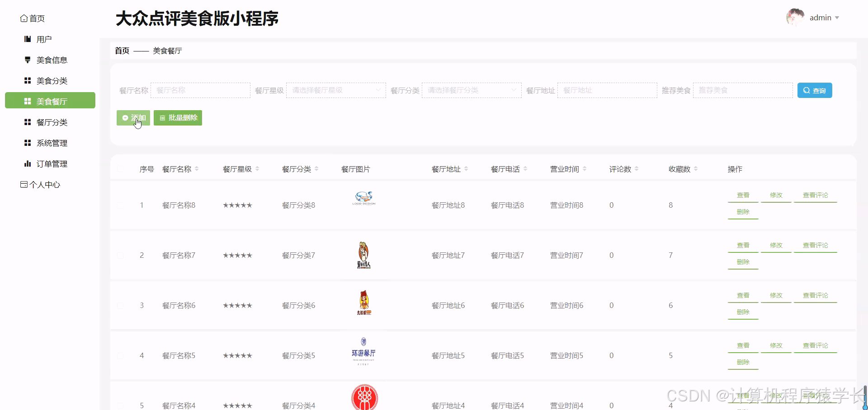Click the 批量删除 button

pos(178,118)
